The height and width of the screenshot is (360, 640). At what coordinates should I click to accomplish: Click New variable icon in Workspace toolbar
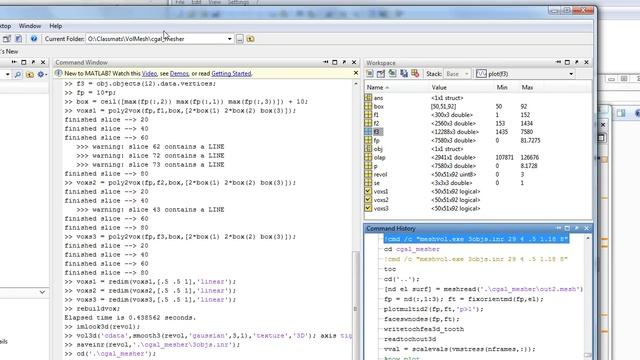(369, 73)
